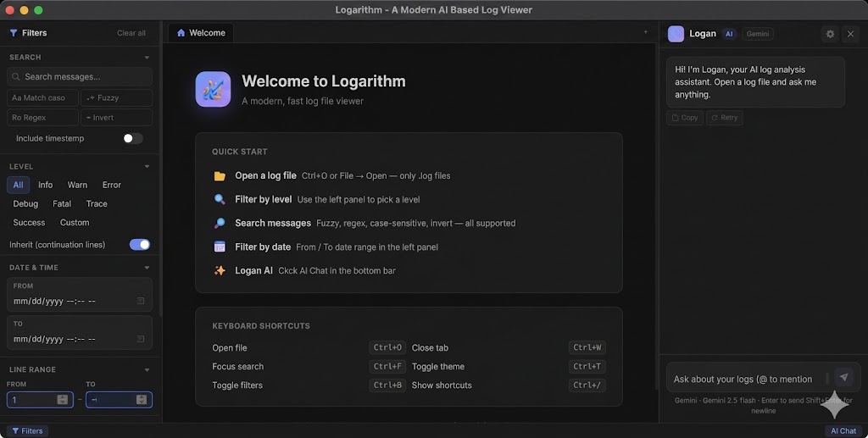Select the Info level filter
Screen dimensions: 868x438
pyautogui.click(x=46, y=185)
